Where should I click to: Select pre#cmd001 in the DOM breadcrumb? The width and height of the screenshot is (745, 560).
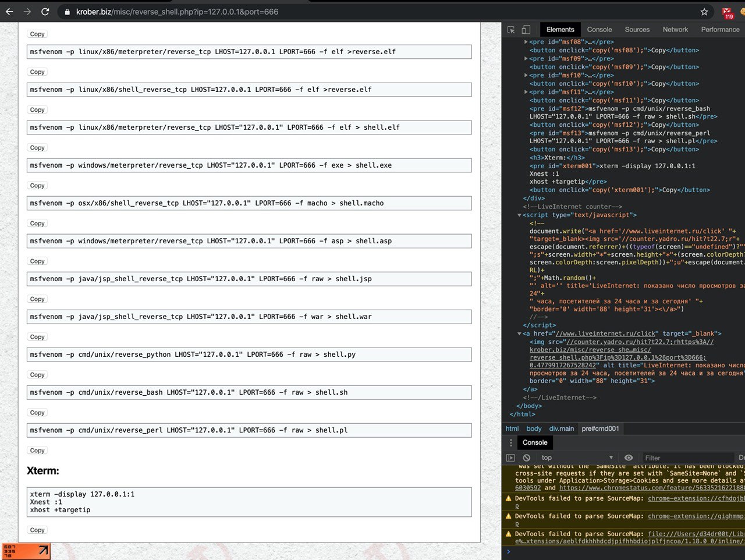[601, 428]
